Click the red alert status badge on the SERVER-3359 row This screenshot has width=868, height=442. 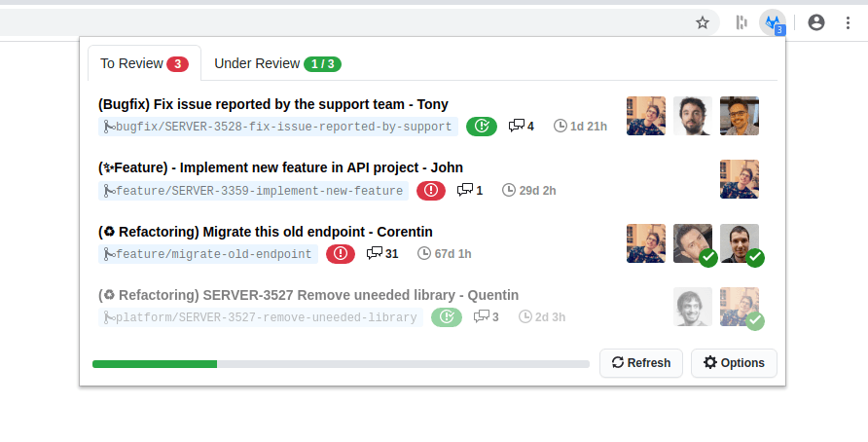431,191
